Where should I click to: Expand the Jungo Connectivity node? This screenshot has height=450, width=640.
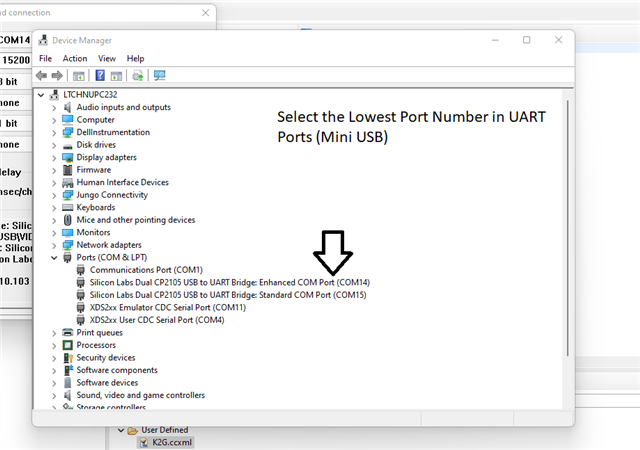coord(54,195)
